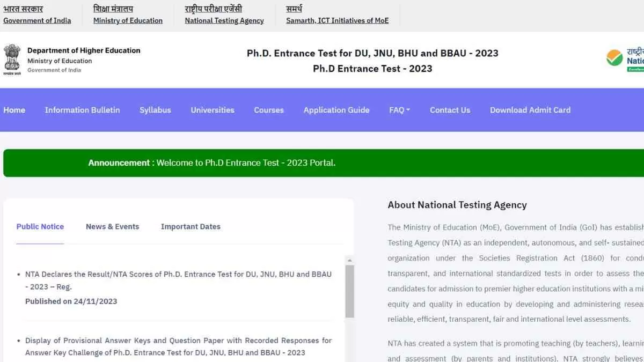Screen dimensions: 644x362
Task: Open Samarth, ICT Initiatives of MoE link
Action: point(337,20)
